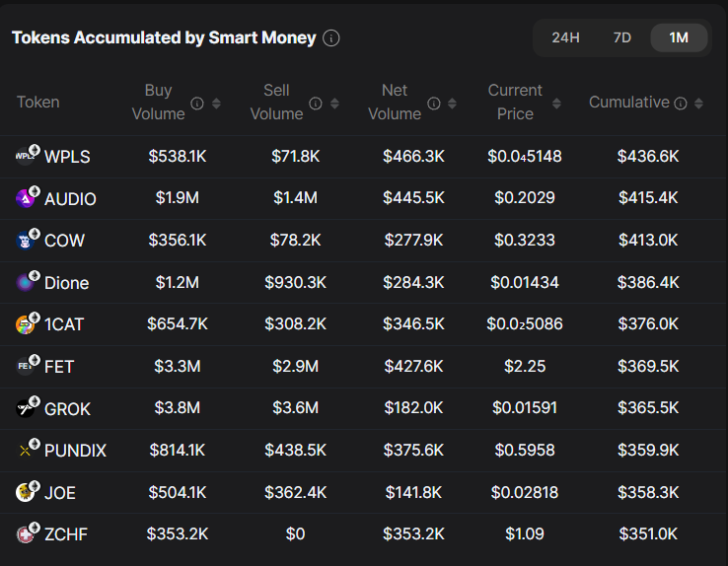Click the JOE token logo
728x566 pixels.
[27, 491]
